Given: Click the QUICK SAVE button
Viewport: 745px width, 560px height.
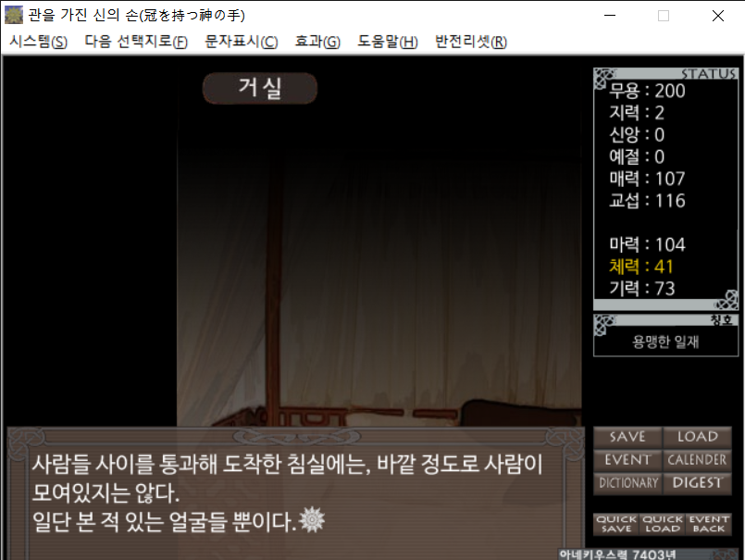Looking at the screenshot, I should coord(616,524).
